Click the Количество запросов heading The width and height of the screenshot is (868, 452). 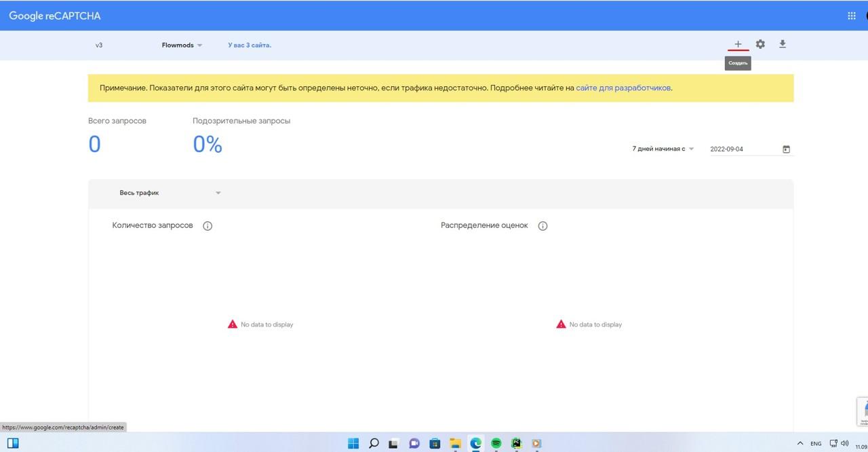[x=153, y=225]
